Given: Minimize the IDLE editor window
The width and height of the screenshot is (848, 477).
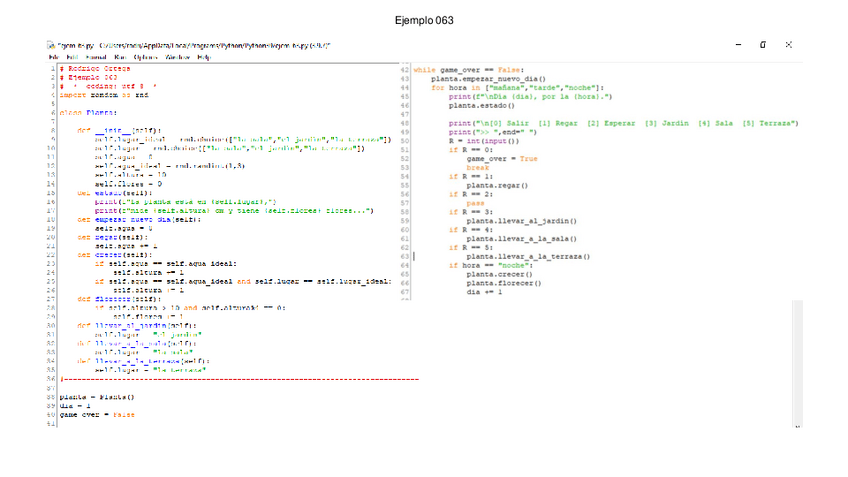Looking at the screenshot, I should (x=738, y=45).
